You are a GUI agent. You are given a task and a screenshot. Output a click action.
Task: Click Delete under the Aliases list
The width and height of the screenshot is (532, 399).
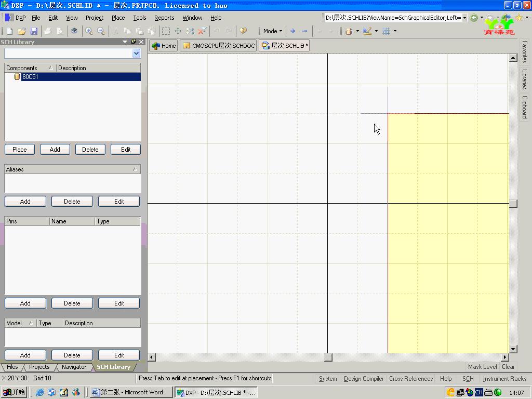(x=72, y=202)
